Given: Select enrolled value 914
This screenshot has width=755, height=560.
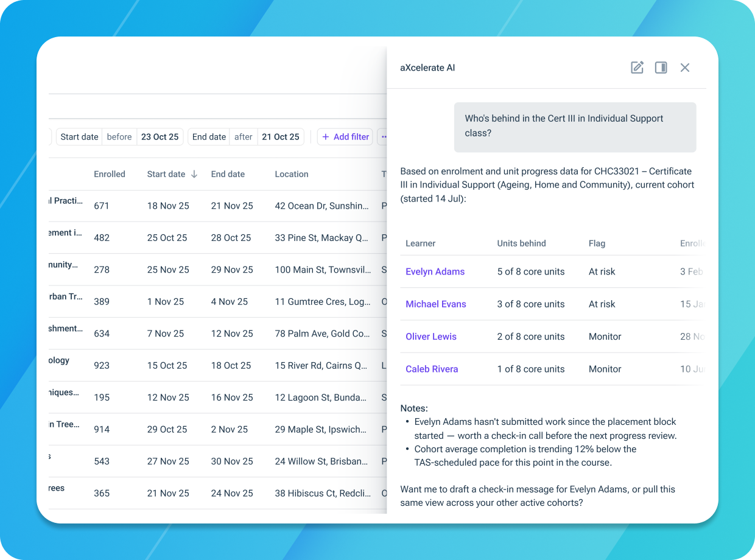Looking at the screenshot, I should click(x=102, y=429).
